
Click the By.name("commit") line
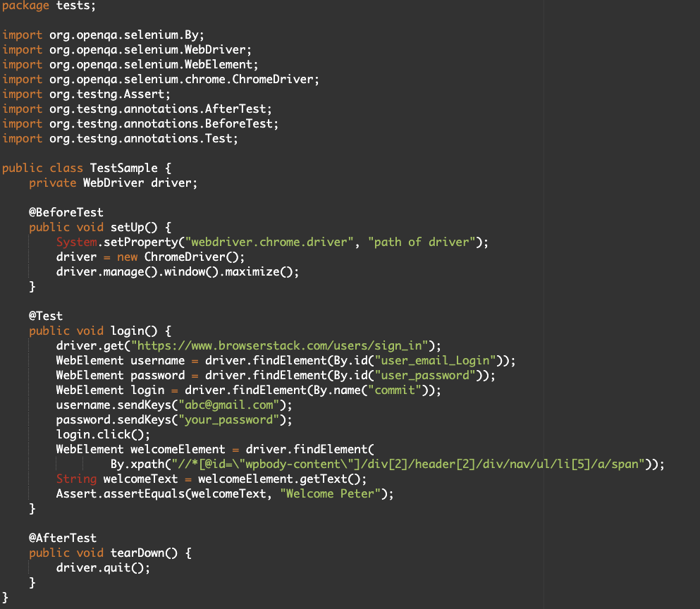click(249, 390)
